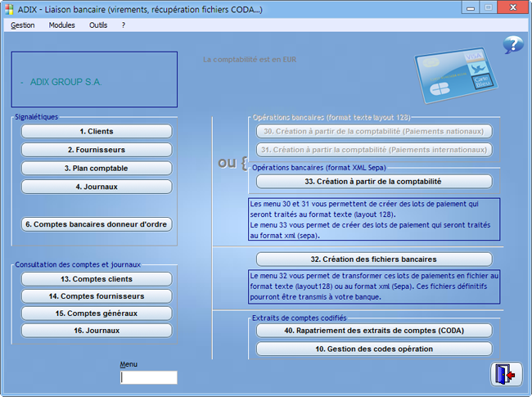The width and height of the screenshot is (532, 397).
Task: Click 31. Création Paiements internationaux button
Action: (374, 150)
